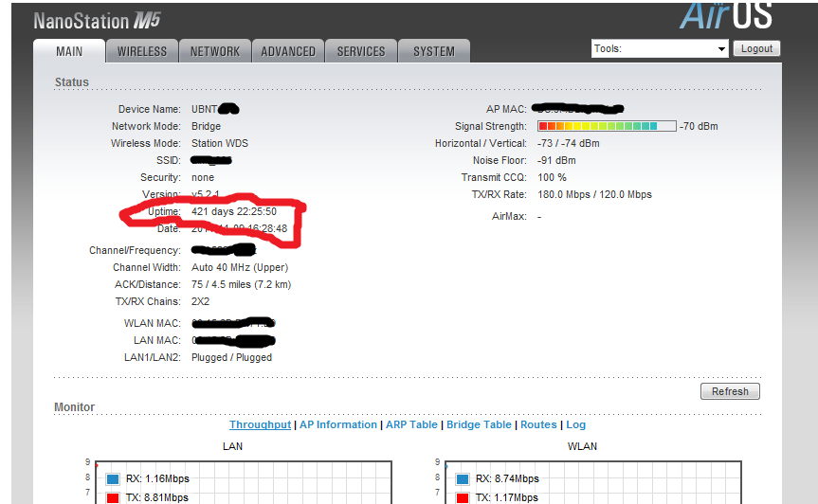Click the WLAN TX: 1.17Mbps label

pos(506,497)
